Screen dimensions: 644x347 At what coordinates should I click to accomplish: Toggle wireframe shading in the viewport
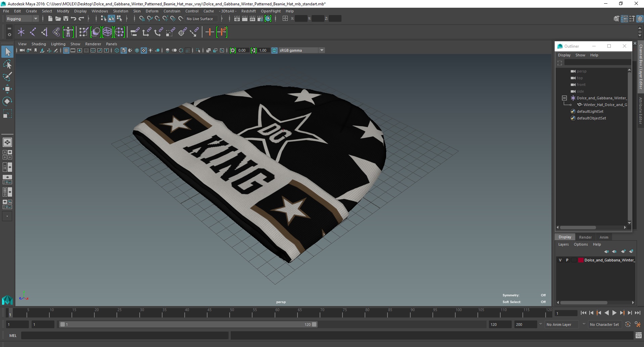117,50
